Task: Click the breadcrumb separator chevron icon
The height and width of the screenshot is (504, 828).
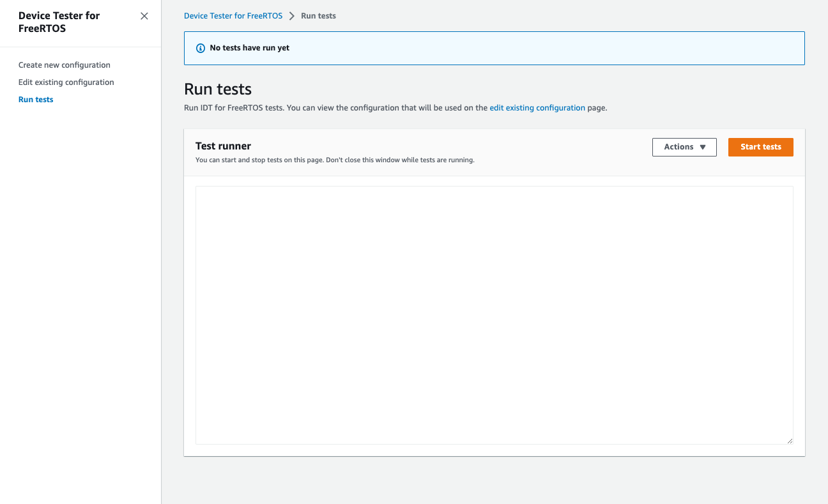Action: point(291,15)
